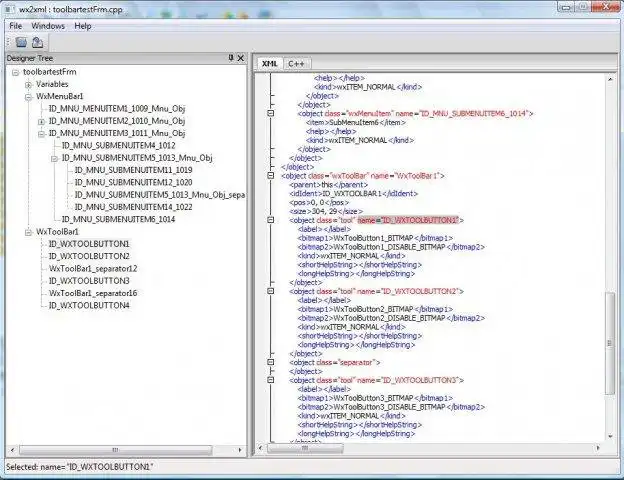This screenshot has width=624, height=480.
Task: Switch to the C++ tab
Action: 297,63
